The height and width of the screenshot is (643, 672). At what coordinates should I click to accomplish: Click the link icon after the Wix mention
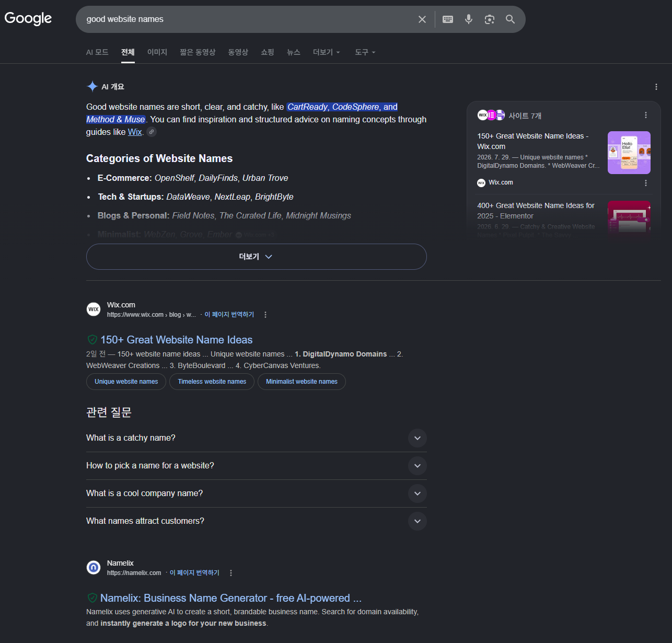click(x=152, y=132)
